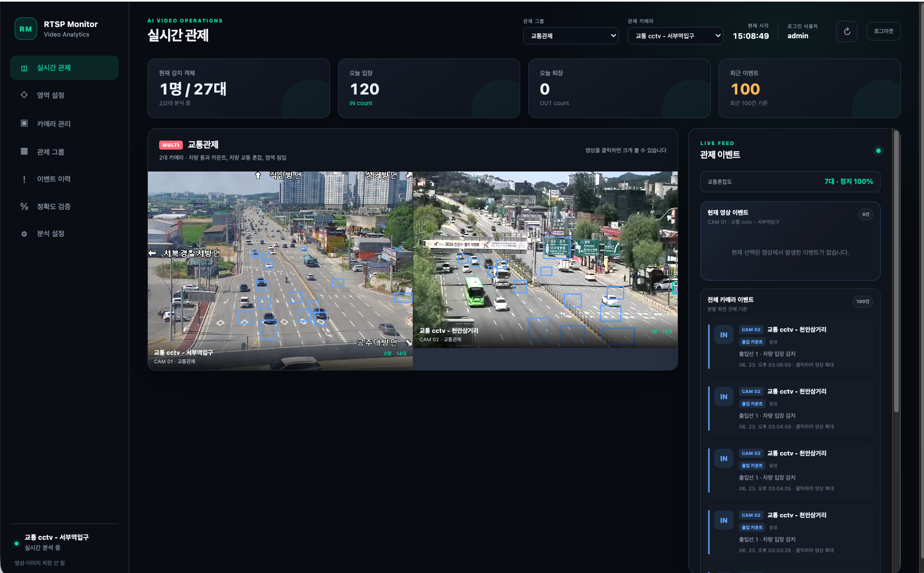Open 카메라 관리 via its camera icon
Screen dimensions: 924x573
pyautogui.click(x=24, y=123)
